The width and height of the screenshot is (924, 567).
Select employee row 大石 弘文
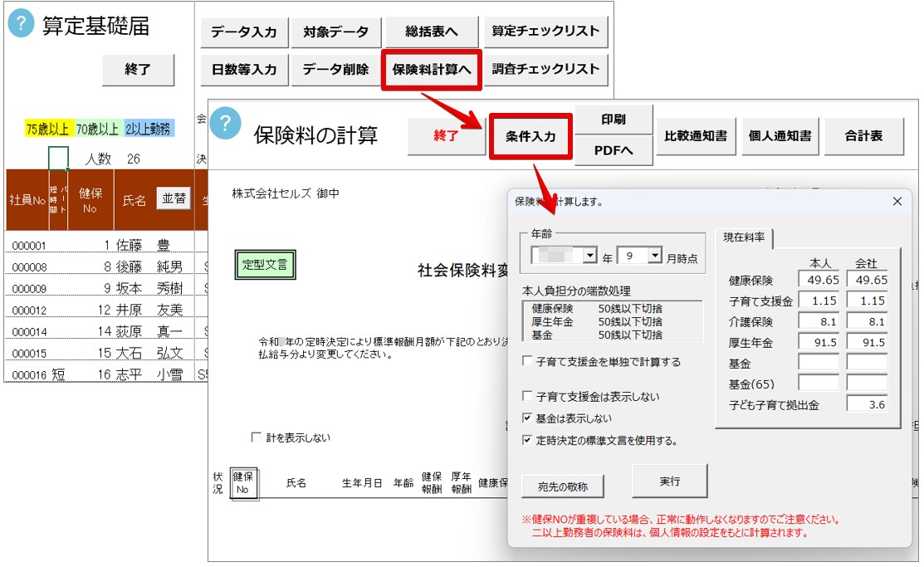coord(106,353)
